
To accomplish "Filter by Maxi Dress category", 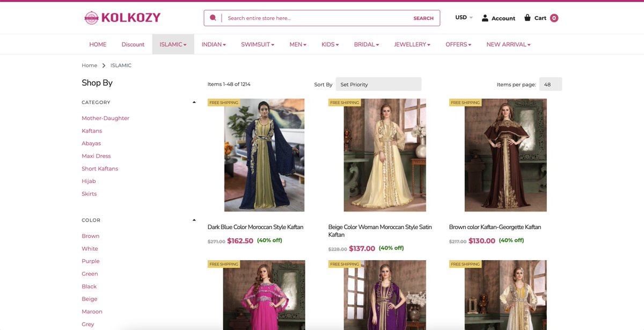I will [x=96, y=156].
